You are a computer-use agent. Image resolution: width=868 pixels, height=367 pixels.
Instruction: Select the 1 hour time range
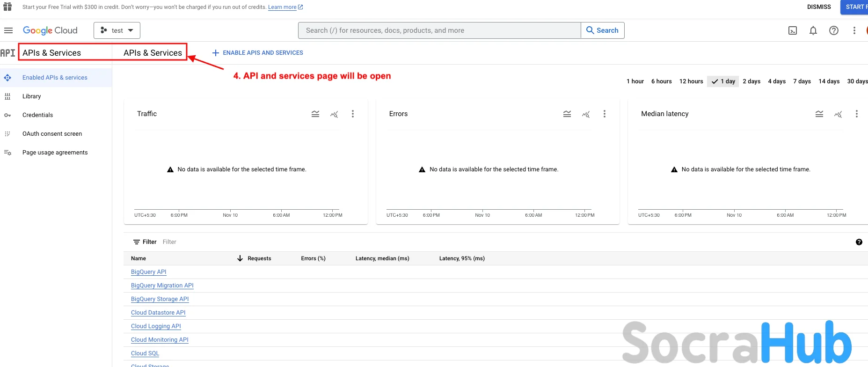635,81
